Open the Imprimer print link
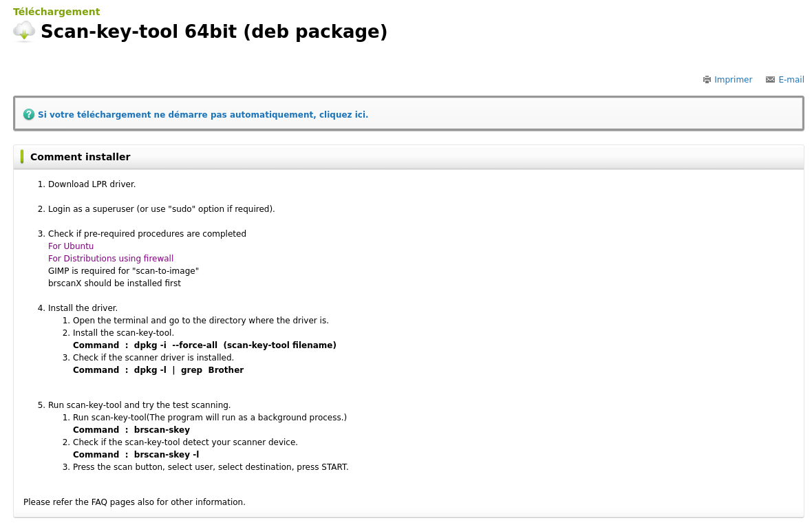The image size is (812, 527). (x=733, y=80)
